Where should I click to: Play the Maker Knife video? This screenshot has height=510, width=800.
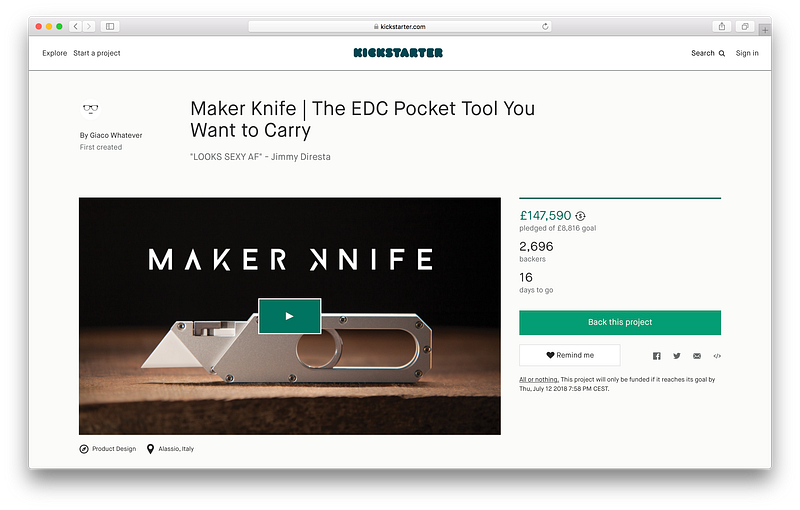289,316
